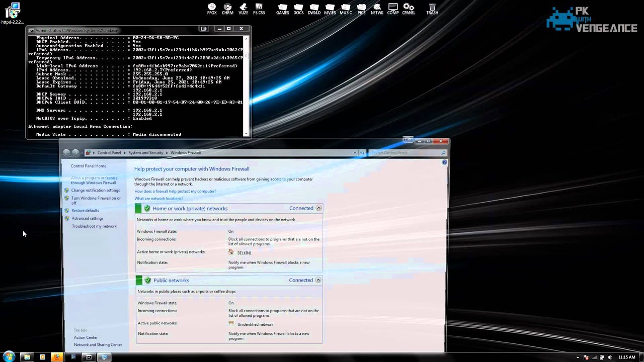Click the network signal tray icon
This screenshot has width=644, height=362.
(x=594, y=357)
